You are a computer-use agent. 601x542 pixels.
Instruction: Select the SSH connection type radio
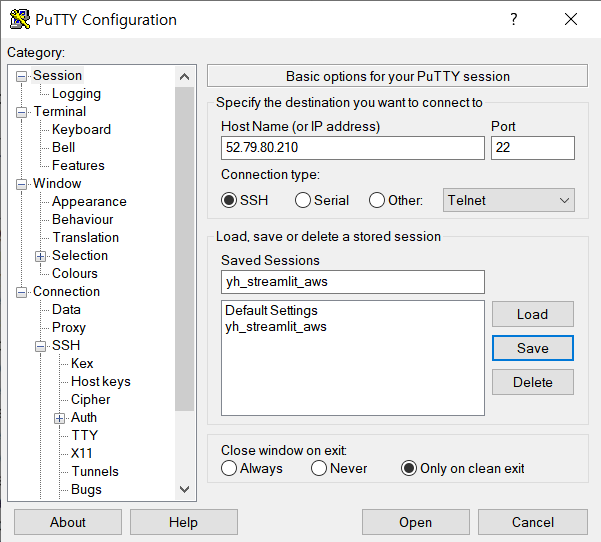click(229, 200)
